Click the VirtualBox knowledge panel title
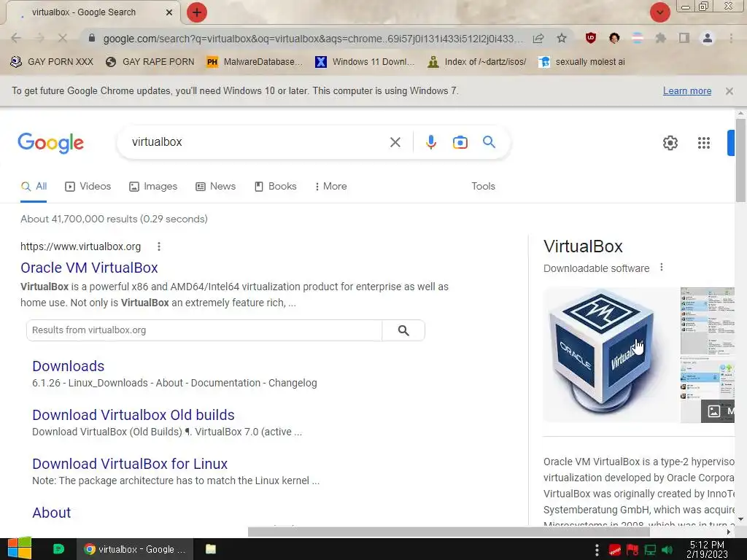This screenshot has width=747, height=560. click(583, 246)
